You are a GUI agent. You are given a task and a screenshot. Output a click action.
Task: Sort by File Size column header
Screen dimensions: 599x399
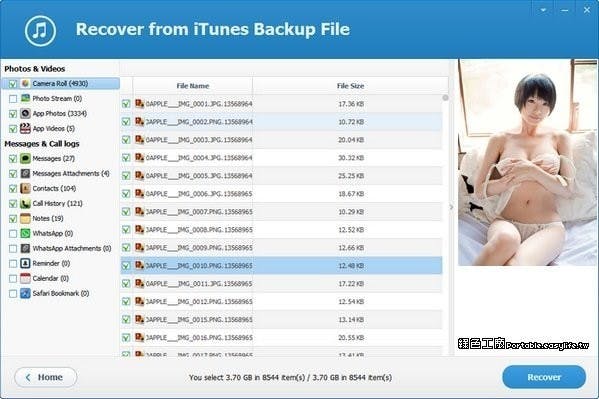click(x=350, y=86)
